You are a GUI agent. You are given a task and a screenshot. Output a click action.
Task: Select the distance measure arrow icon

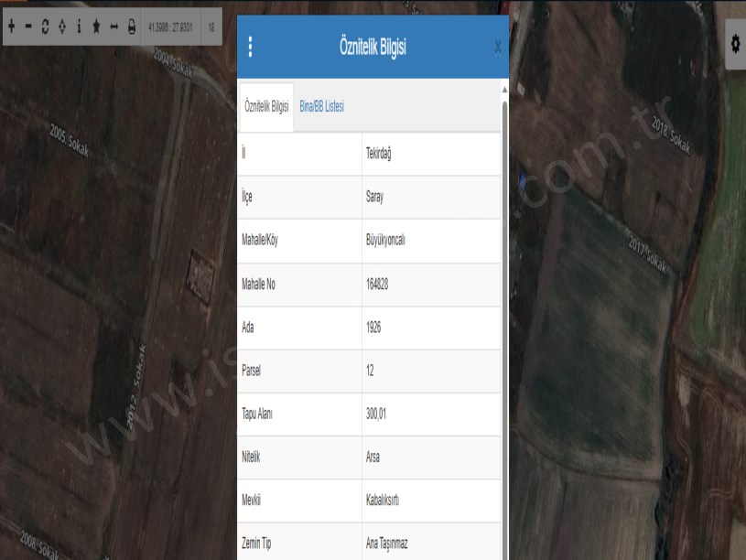(114, 27)
